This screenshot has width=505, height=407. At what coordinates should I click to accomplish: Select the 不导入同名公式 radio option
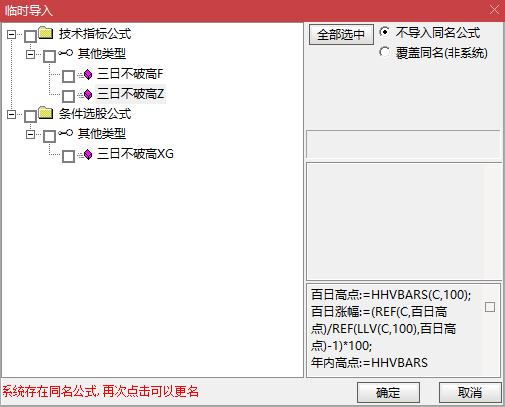pos(384,32)
